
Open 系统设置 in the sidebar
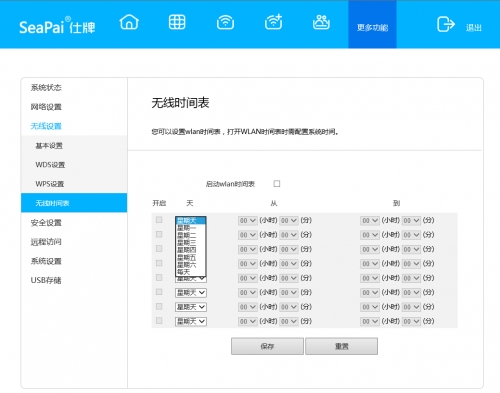46,261
